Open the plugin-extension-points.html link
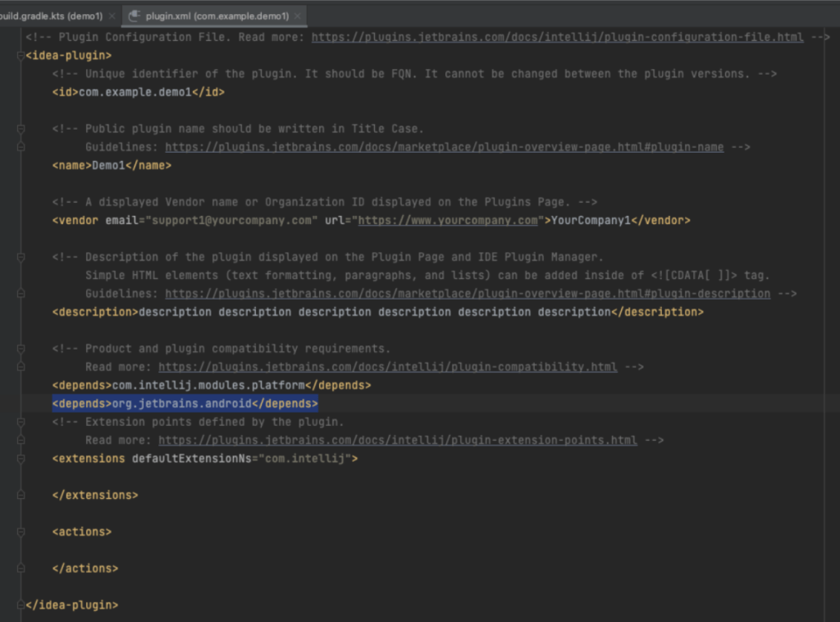840x622 pixels. (398, 441)
